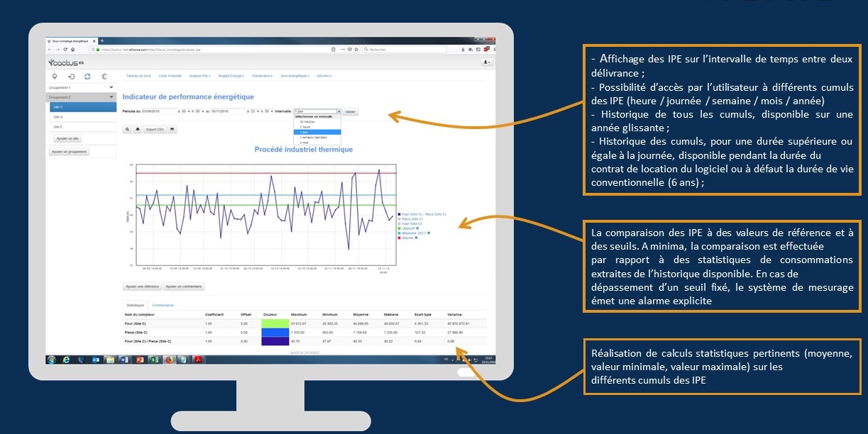Screen dimensions: 868x434
Task: Open Internet Explorer from the taskbar
Action: coord(66,360)
